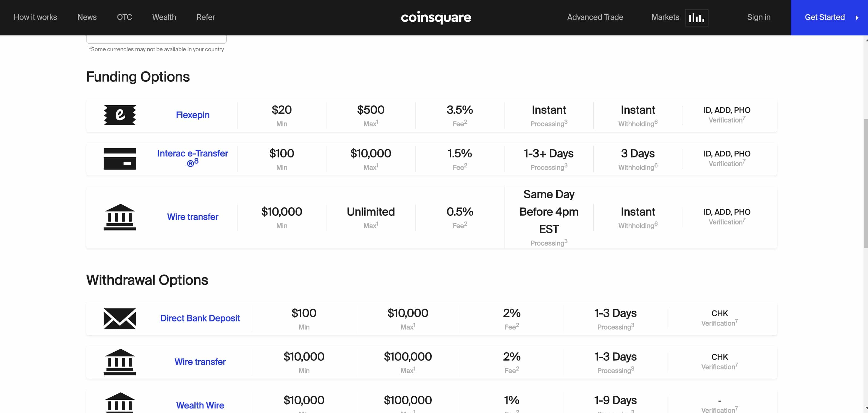Click the Interac e-Transfer funding link
Screen dimensions: 868x413
193,157
